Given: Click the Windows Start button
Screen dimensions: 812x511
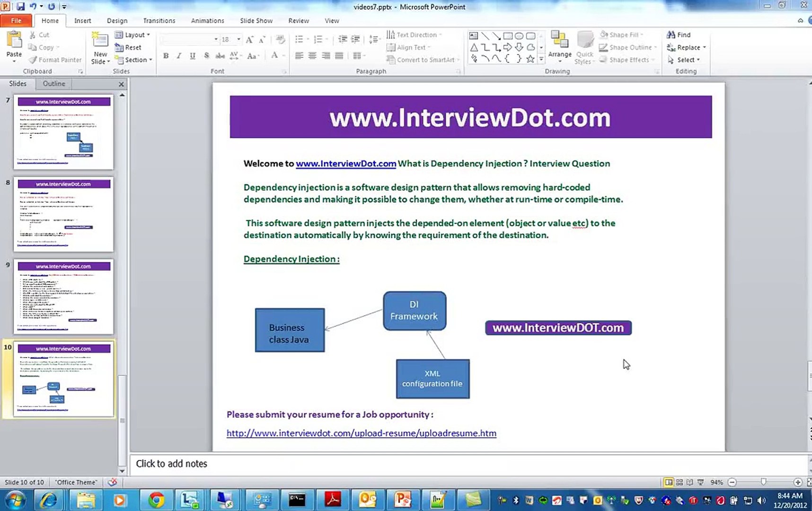Looking at the screenshot, I should coord(14,500).
